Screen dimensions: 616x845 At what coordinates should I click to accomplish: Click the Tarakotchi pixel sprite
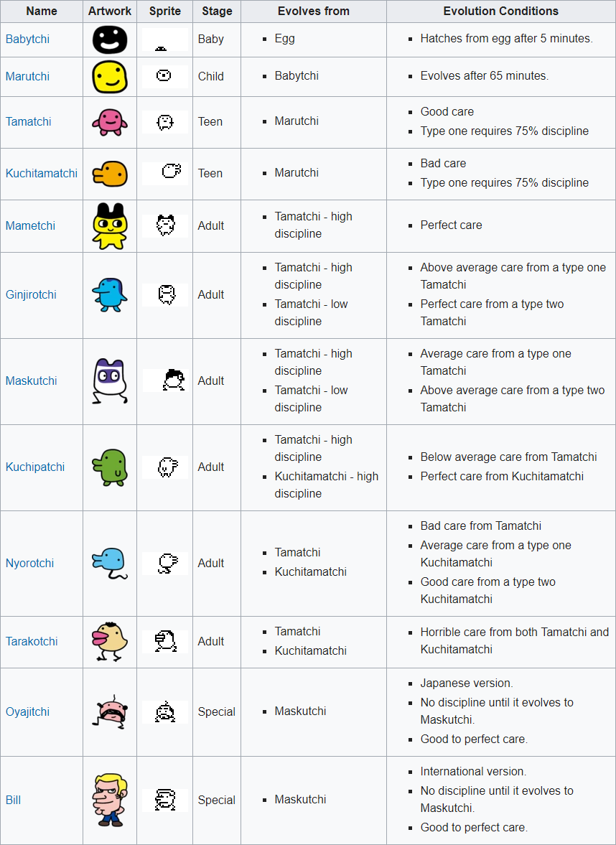click(166, 640)
